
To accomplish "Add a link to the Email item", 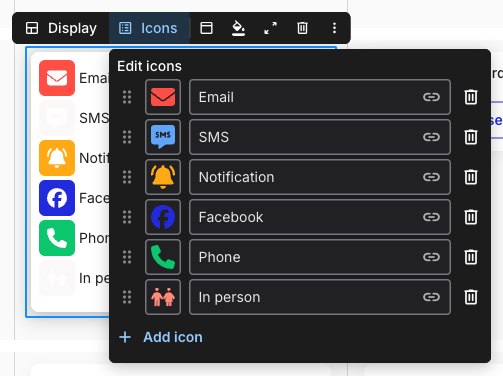I will [431, 97].
